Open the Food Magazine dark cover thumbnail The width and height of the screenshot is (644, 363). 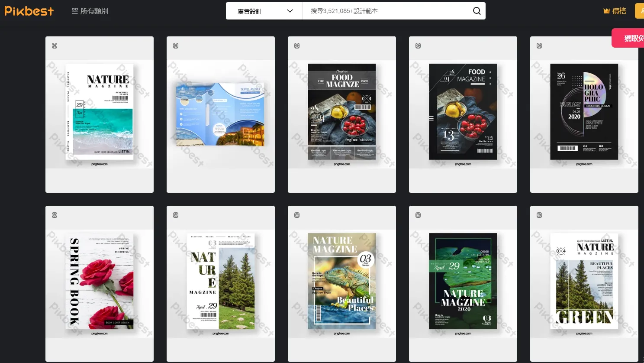coord(463,112)
